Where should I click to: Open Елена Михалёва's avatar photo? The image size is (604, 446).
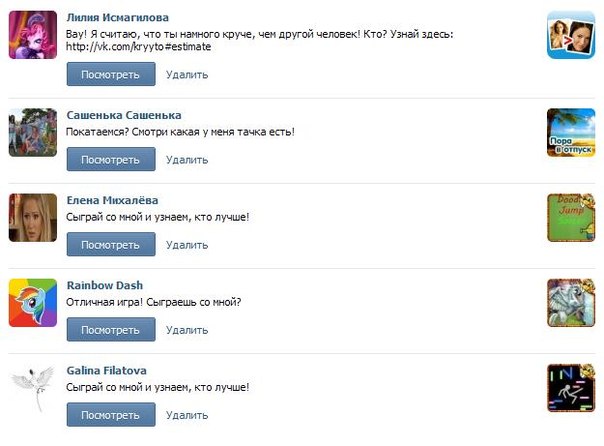point(33,217)
